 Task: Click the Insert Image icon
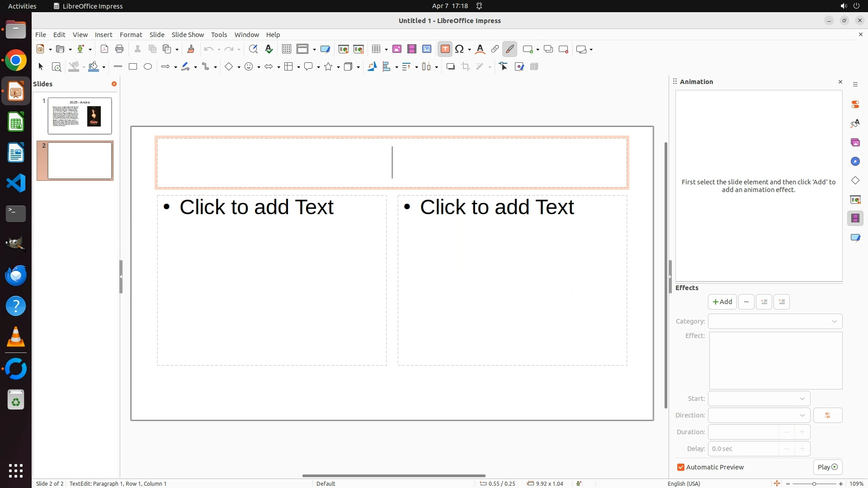[397, 49]
